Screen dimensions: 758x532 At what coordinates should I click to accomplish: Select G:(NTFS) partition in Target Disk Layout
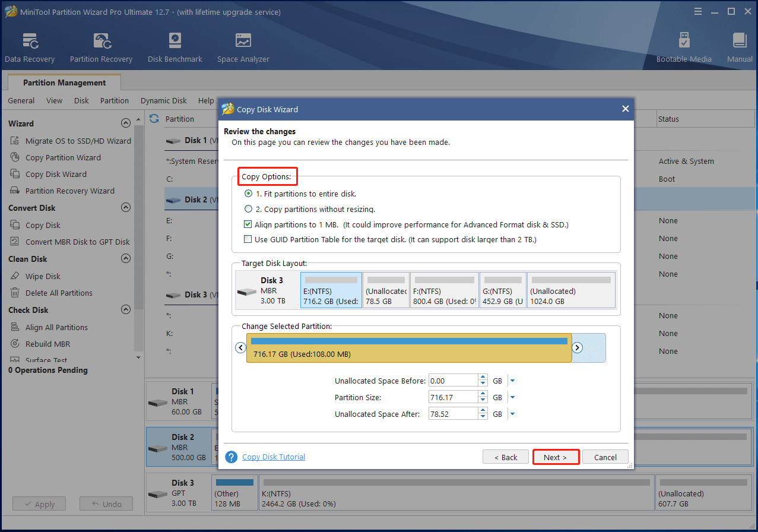pos(503,290)
